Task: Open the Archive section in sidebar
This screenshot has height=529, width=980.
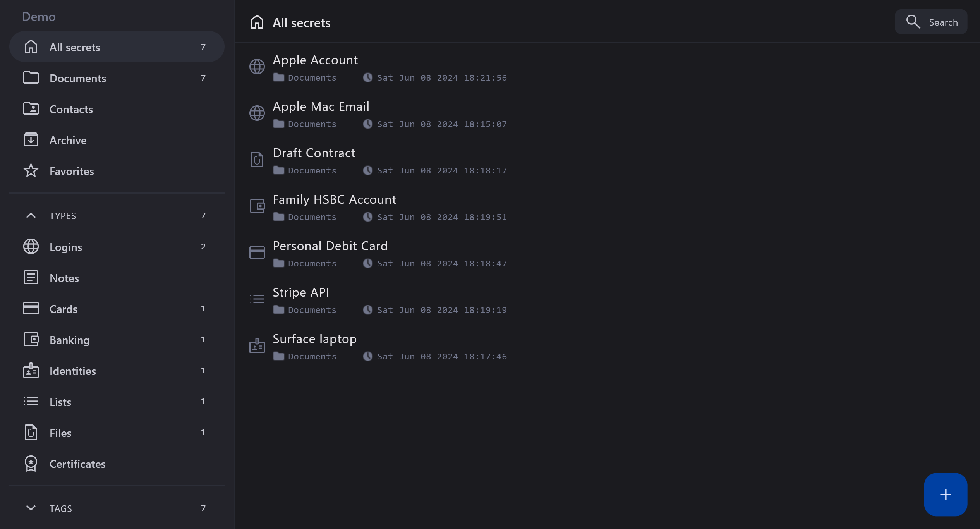Action: (x=68, y=140)
